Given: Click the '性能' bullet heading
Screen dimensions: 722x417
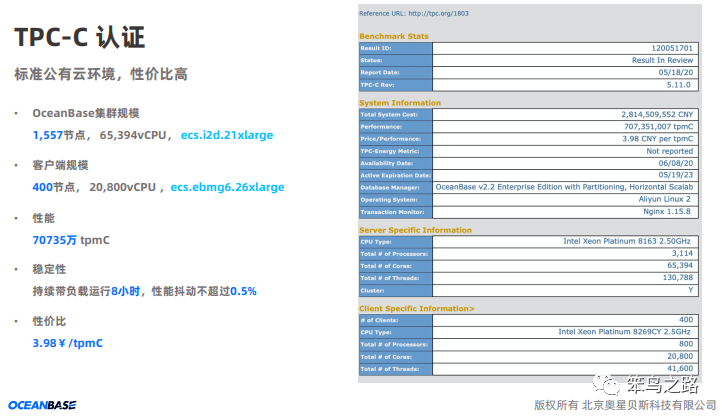Looking at the screenshot, I should click(43, 218).
